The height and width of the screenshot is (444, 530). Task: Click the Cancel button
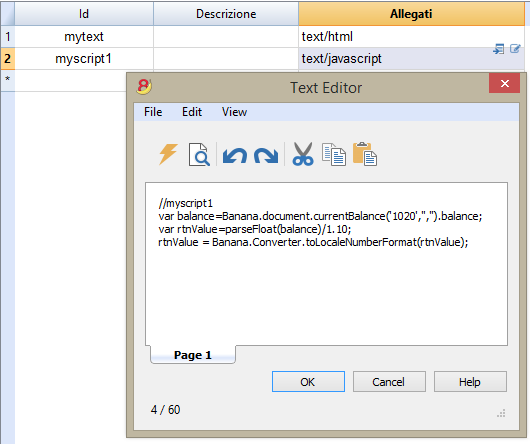(389, 382)
